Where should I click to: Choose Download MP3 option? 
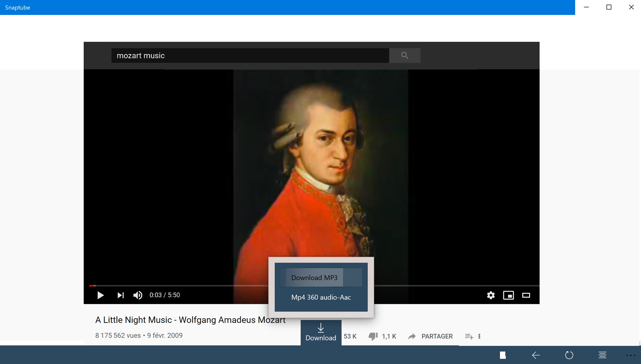point(314,277)
